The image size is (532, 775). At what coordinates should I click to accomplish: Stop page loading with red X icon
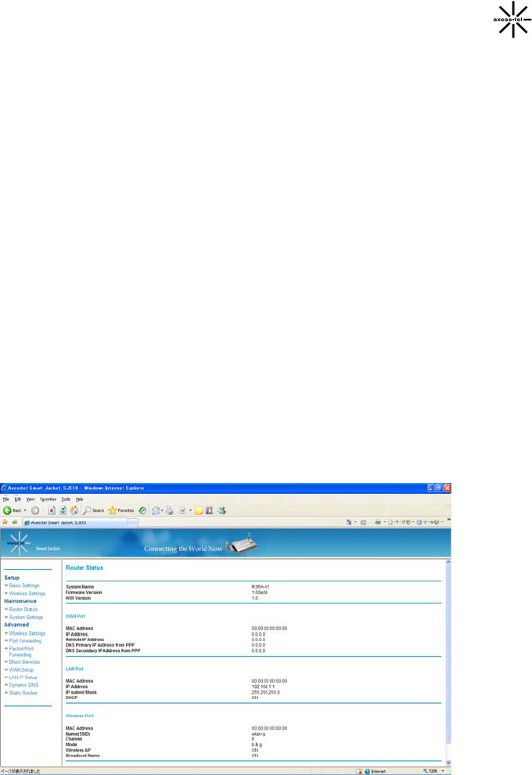point(52,510)
